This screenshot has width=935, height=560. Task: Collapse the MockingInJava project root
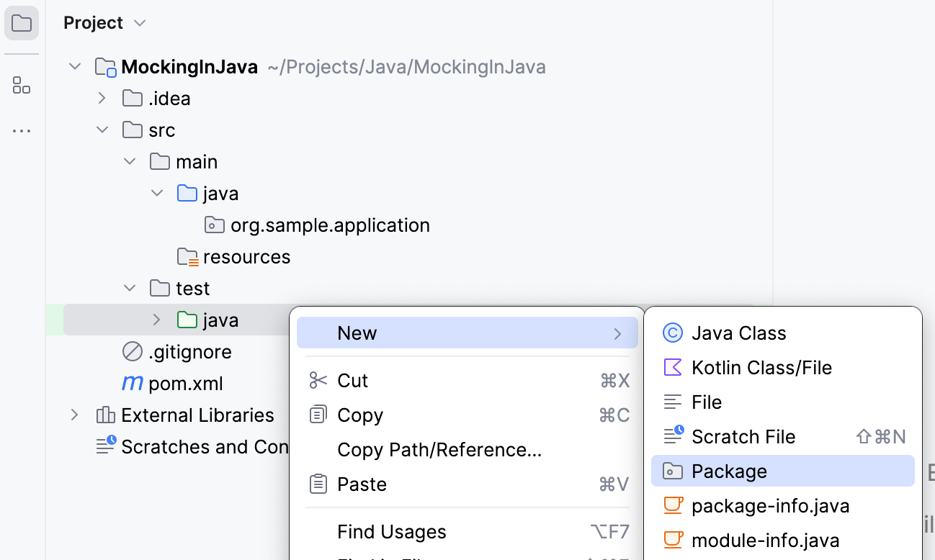(75, 66)
